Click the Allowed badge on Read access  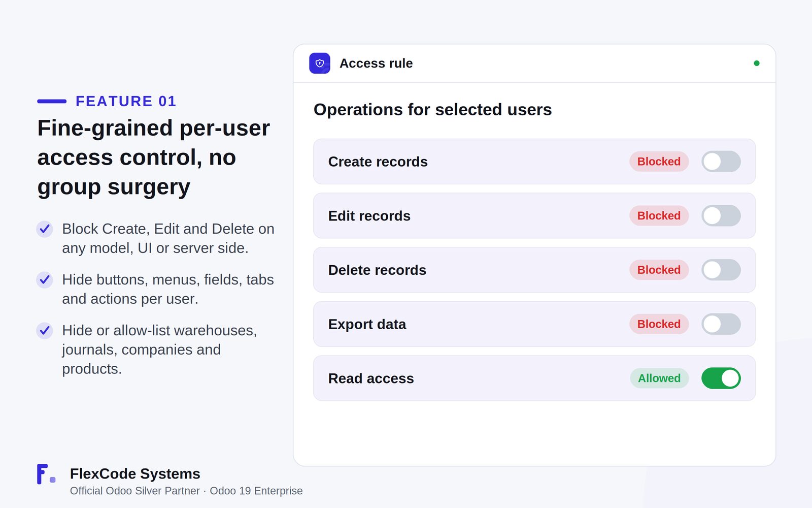point(659,378)
